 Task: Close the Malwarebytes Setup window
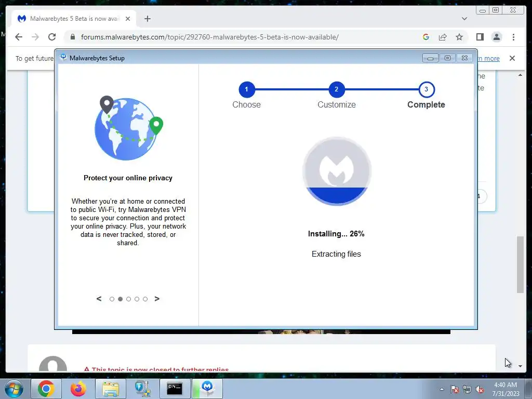[464, 58]
